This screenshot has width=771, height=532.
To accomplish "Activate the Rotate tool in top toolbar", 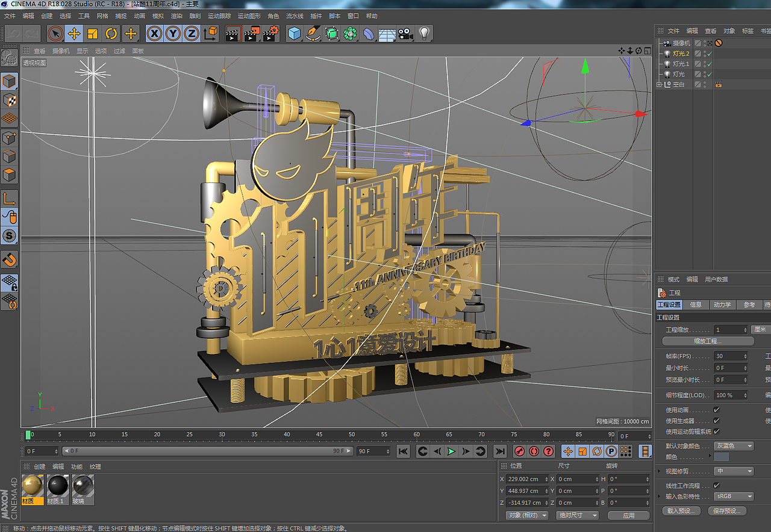I will (111, 34).
